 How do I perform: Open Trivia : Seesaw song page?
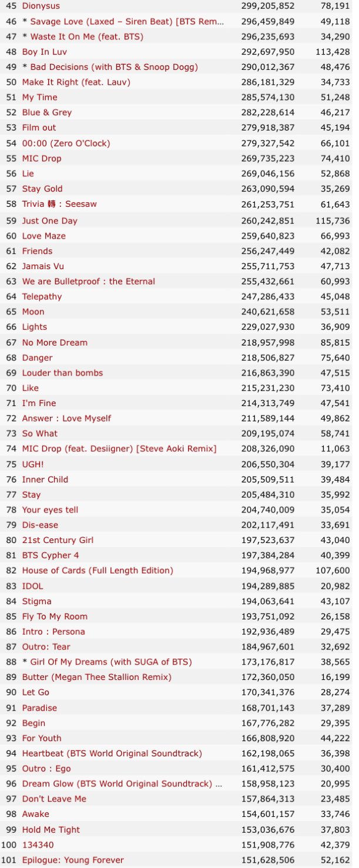(59, 204)
